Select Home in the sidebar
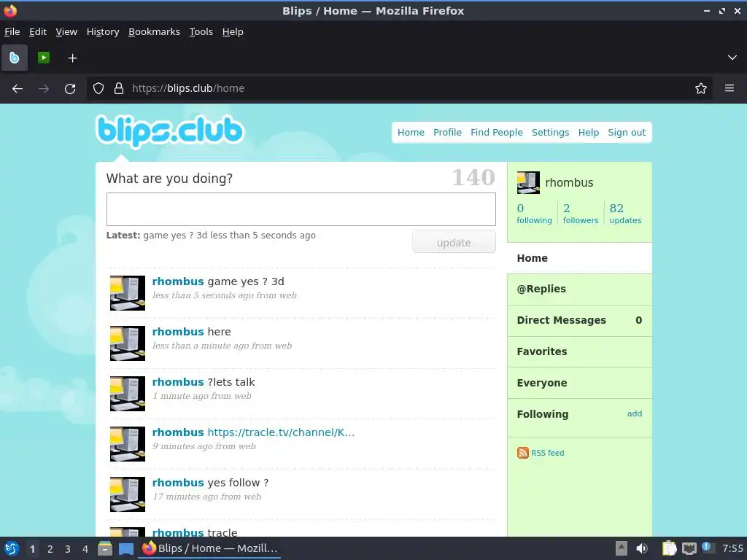Image resolution: width=747 pixels, height=560 pixels. (x=579, y=258)
